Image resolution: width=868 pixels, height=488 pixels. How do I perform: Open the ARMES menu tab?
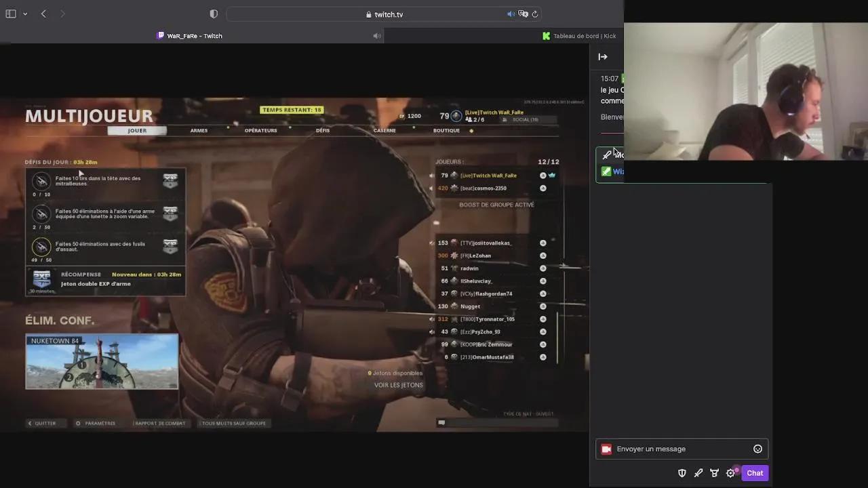(x=199, y=130)
